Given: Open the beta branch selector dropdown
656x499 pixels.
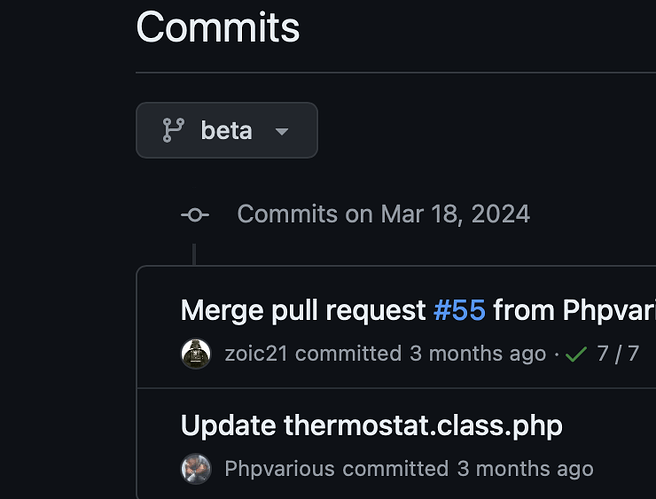Looking at the screenshot, I should coord(227,130).
